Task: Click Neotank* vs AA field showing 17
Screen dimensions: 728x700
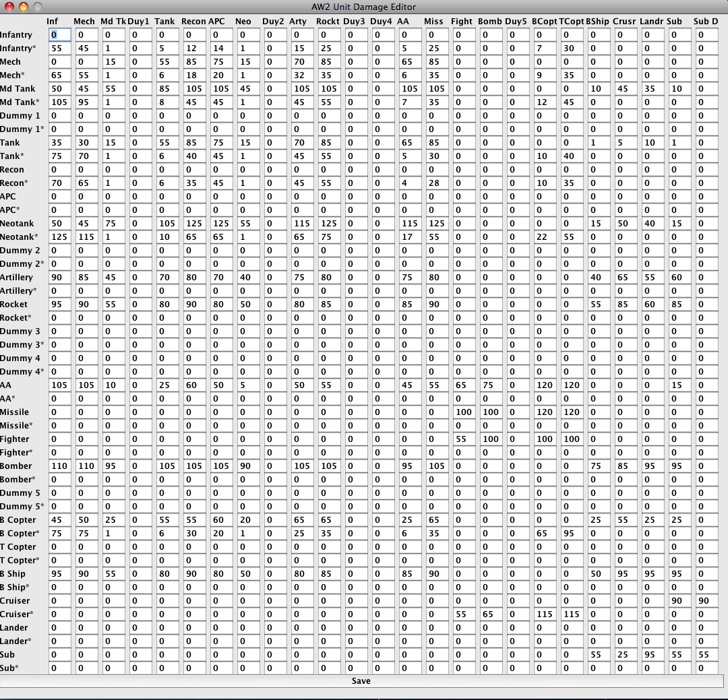Action: (410, 236)
